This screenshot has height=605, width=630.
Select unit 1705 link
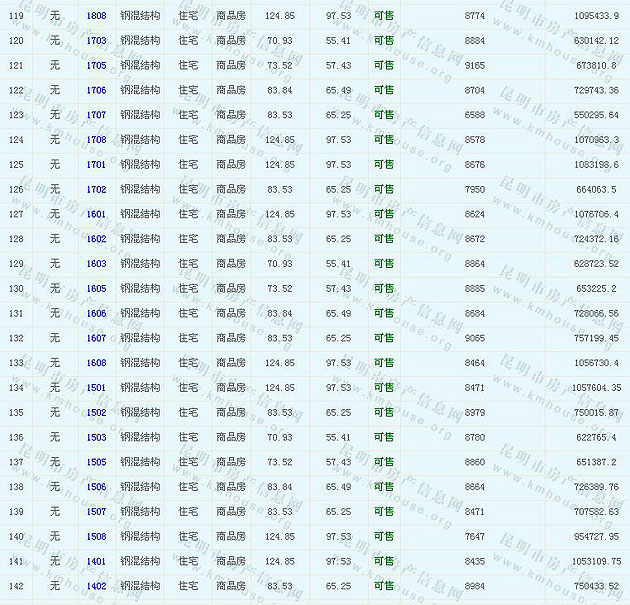pos(96,66)
